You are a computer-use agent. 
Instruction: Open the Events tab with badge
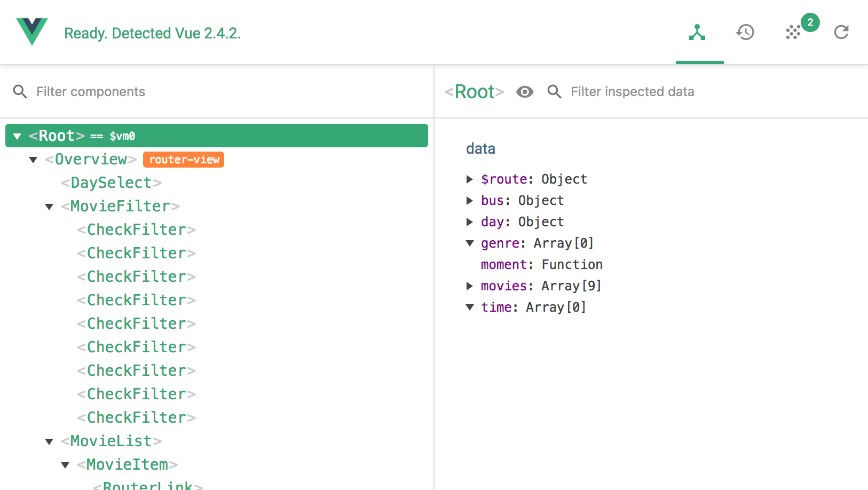794,33
